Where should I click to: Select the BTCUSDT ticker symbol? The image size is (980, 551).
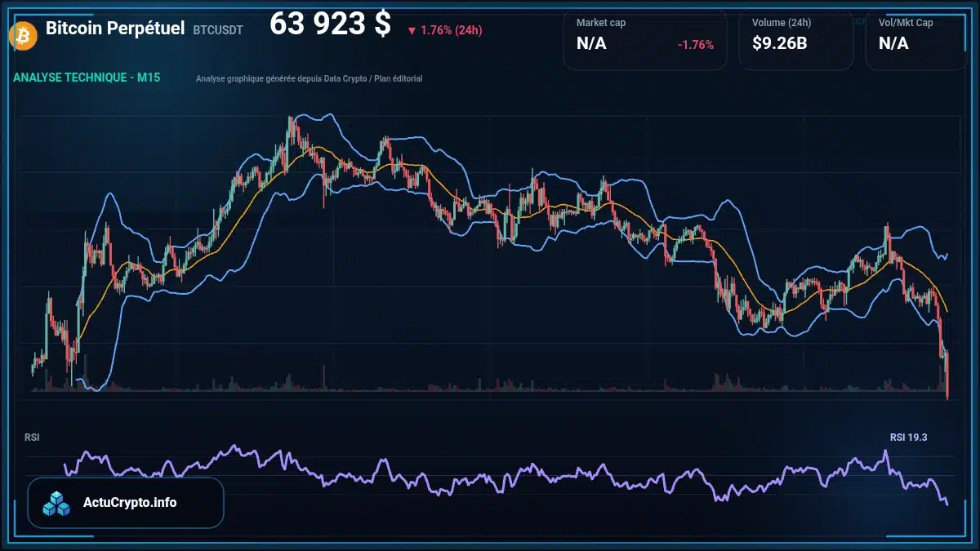[218, 30]
